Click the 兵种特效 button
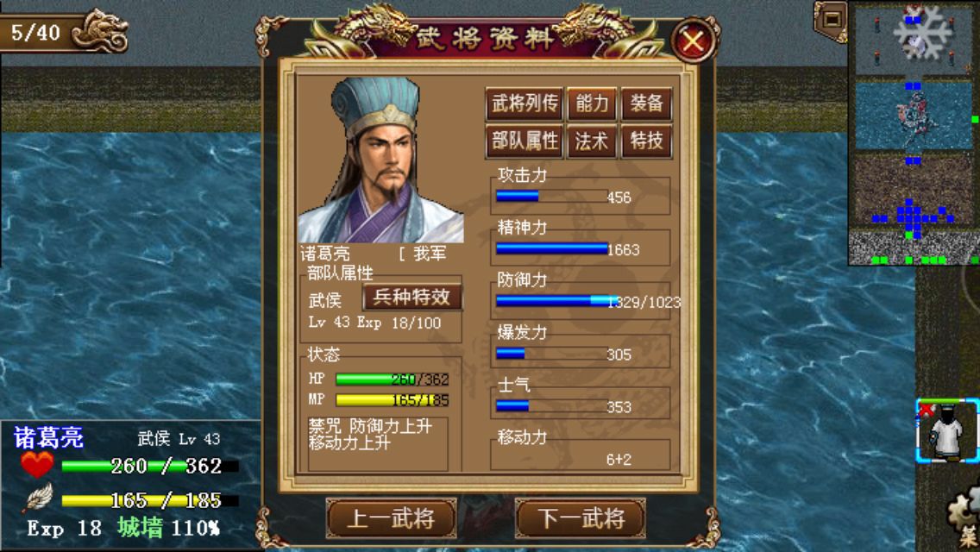The image size is (980, 552). point(411,297)
